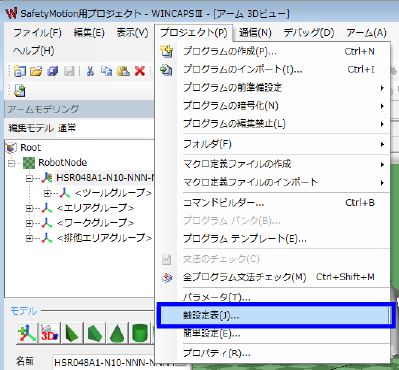Open the 編集(E) menu
The width and height of the screenshot is (399, 370).
point(89,33)
